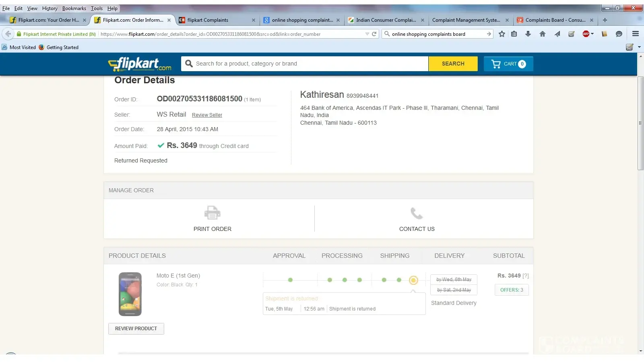
Task: Click the Moto E product thumbnail
Action: [130, 294]
